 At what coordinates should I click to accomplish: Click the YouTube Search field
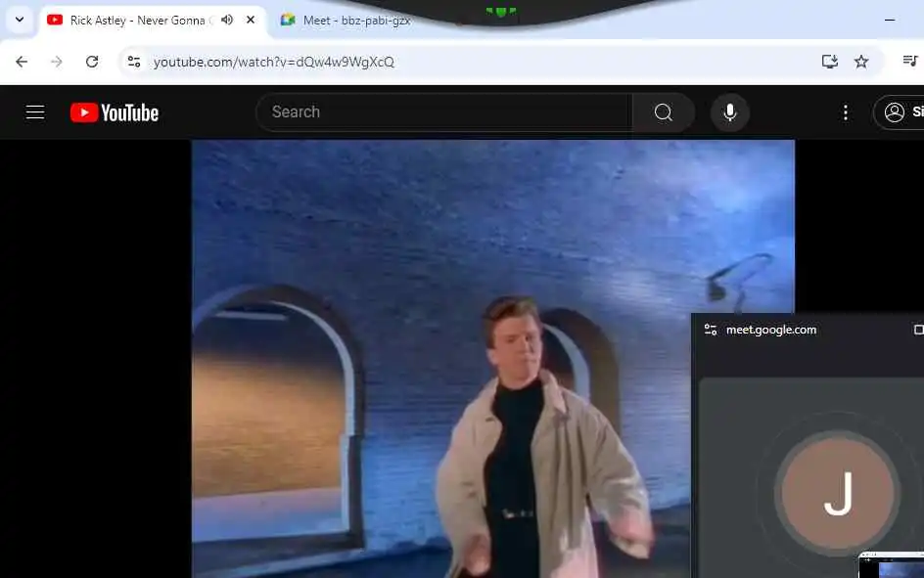point(444,112)
